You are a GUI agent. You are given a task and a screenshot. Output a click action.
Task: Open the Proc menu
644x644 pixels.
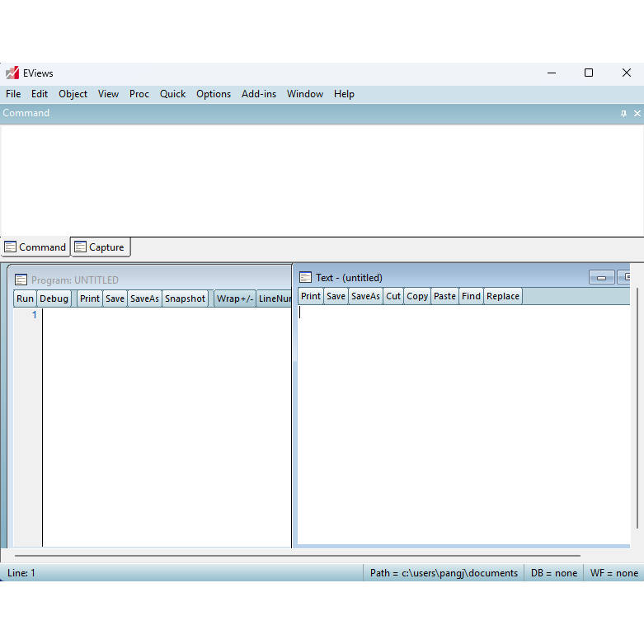pyautogui.click(x=139, y=94)
